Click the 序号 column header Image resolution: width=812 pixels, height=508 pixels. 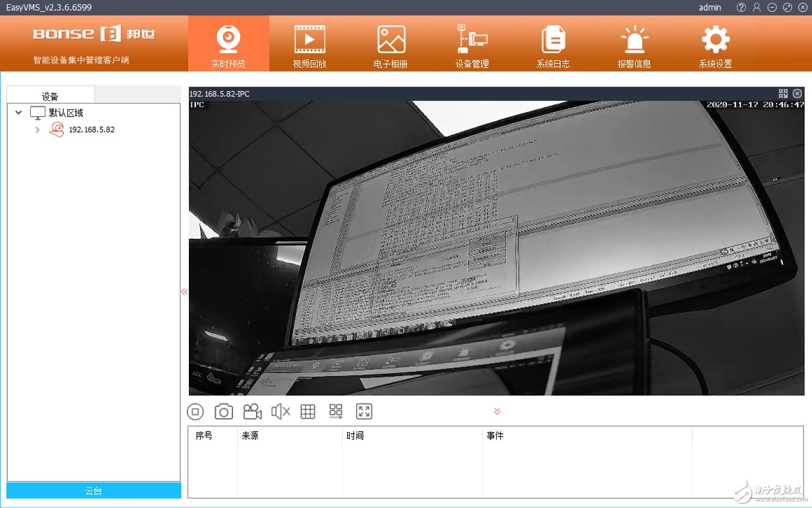pyautogui.click(x=204, y=435)
